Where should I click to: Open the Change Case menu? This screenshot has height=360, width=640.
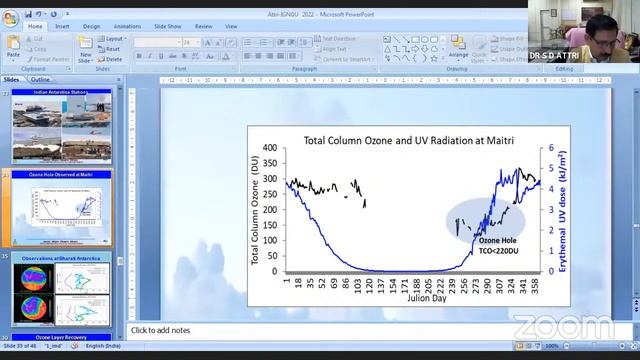pos(210,56)
